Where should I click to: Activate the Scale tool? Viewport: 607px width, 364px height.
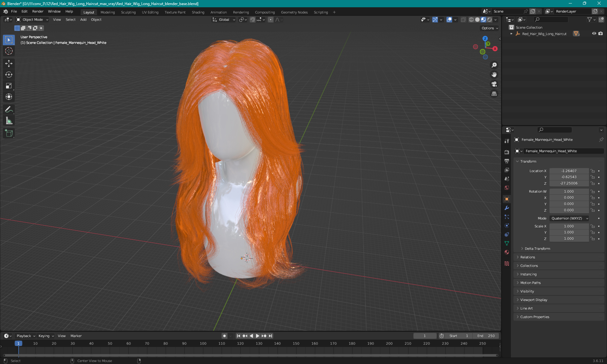(x=9, y=86)
